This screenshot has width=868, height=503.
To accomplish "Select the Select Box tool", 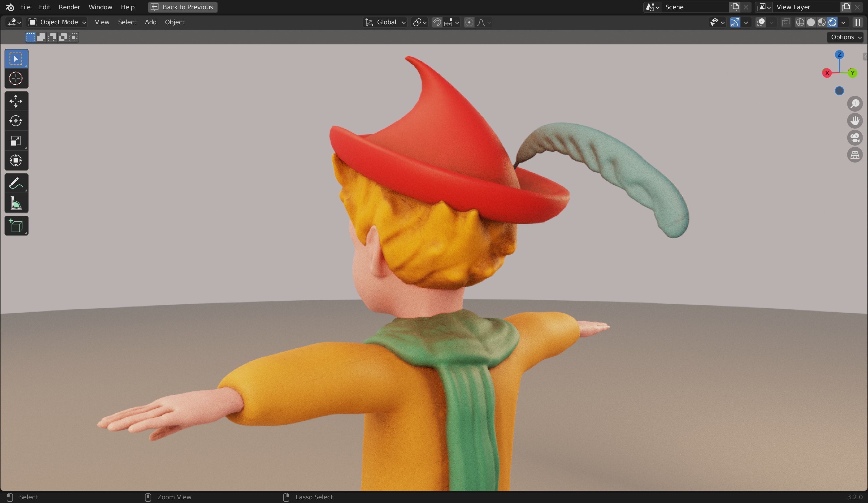I will 16,59.
